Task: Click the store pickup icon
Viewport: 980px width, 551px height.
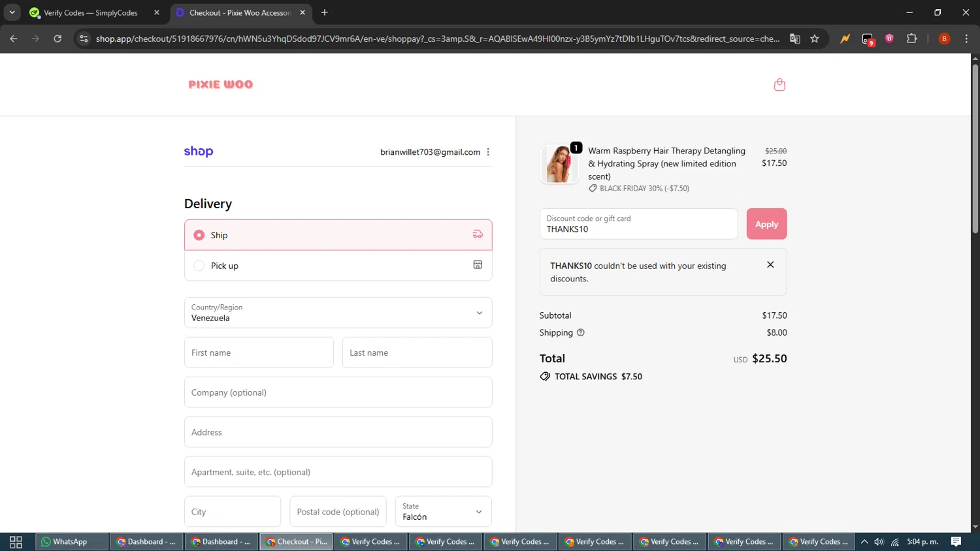Action: point(478,264)
